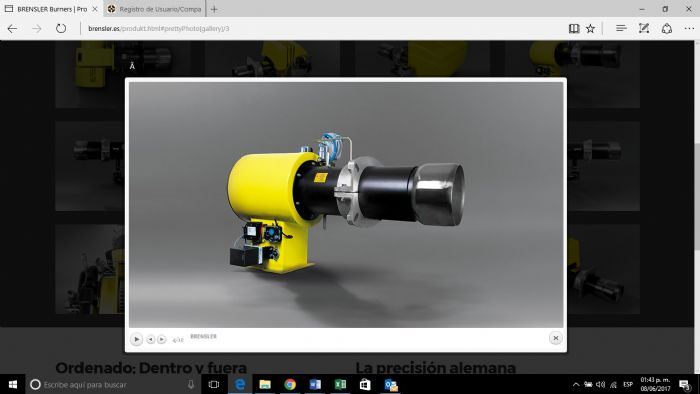The image size is (700, 394).
Task: Open the clock and calendar
Action: coord(655,384)
